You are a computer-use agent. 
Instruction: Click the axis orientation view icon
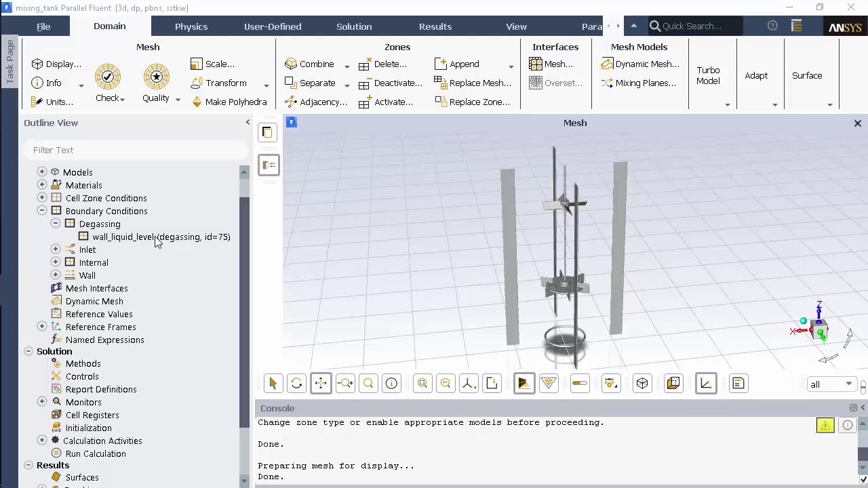[x=468, y=384]
